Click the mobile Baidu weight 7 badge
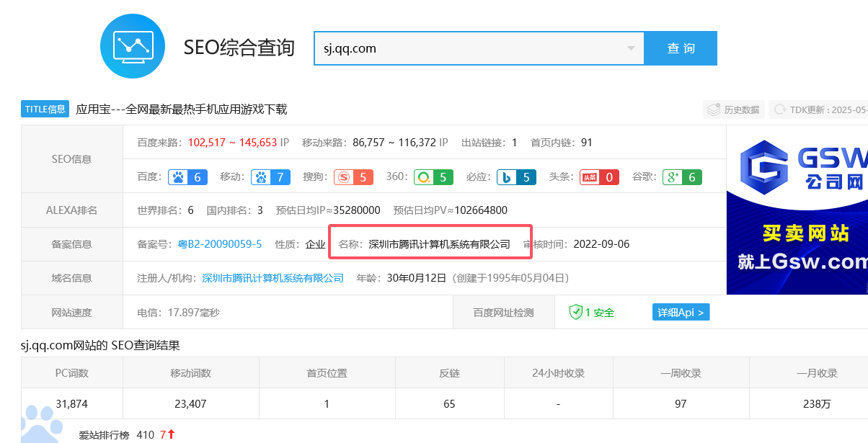Screen dimensions: 868x443 click(x=271, y=176)
